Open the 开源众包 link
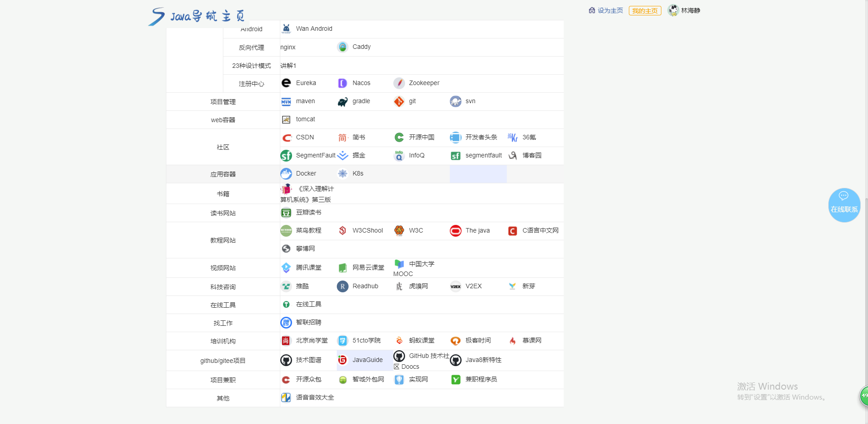Viewport: 868px width, 424px height. coord(309,379)
